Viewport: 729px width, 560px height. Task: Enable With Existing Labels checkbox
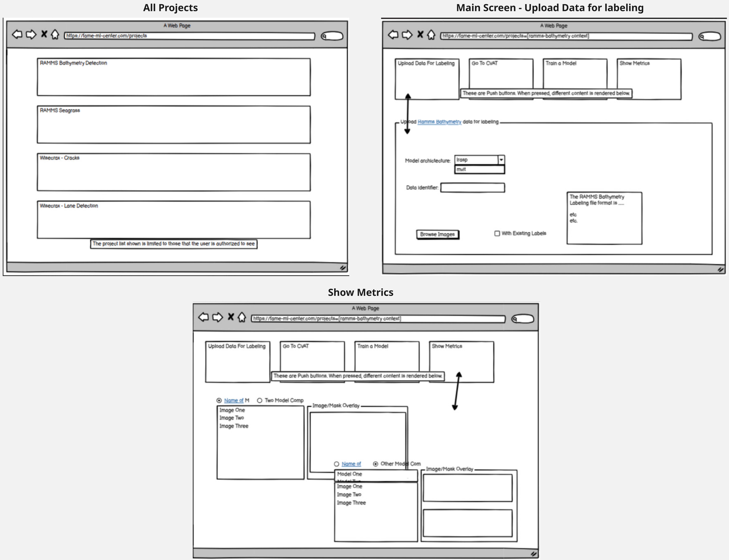click(x=497, y=233)
